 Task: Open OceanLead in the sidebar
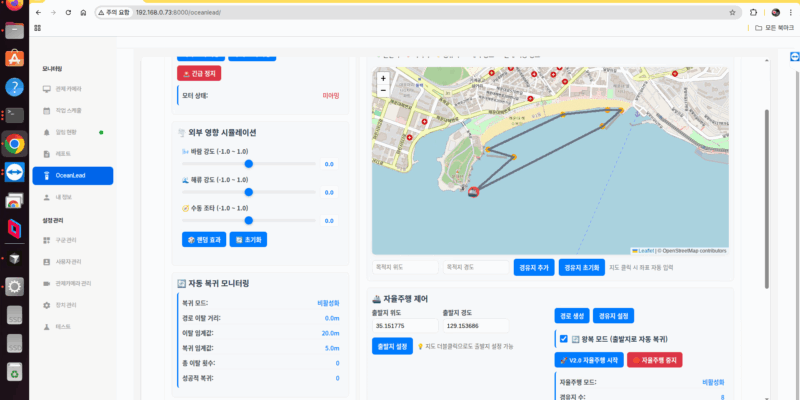[72, 175]
